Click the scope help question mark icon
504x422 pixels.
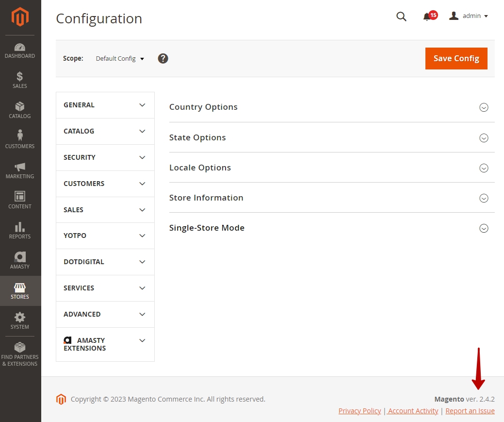[x=163, y=59]
